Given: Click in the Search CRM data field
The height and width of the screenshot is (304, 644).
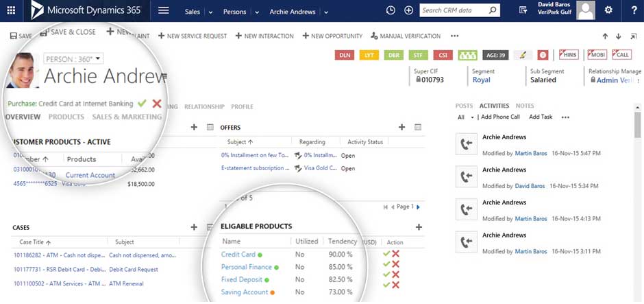Looking at the screenshot, I should (452, 10).
